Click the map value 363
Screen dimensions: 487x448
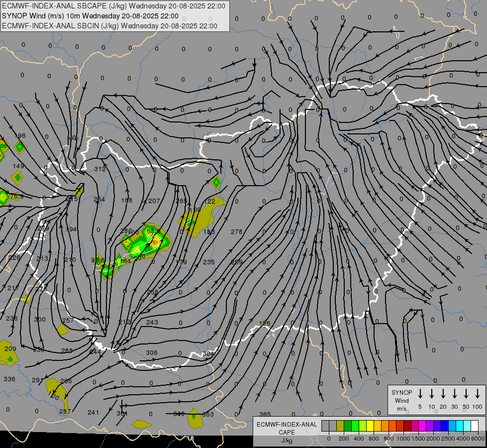tap(208, 415)
